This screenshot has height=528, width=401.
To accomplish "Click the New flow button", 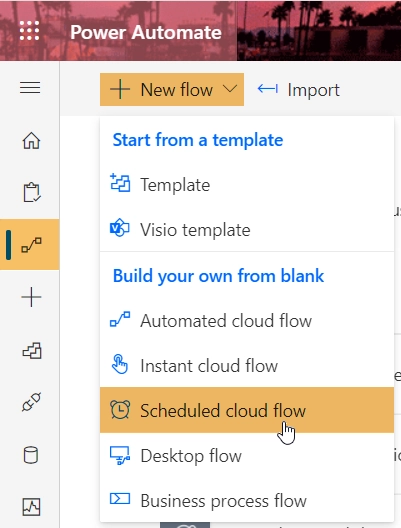I will point(172,90).
